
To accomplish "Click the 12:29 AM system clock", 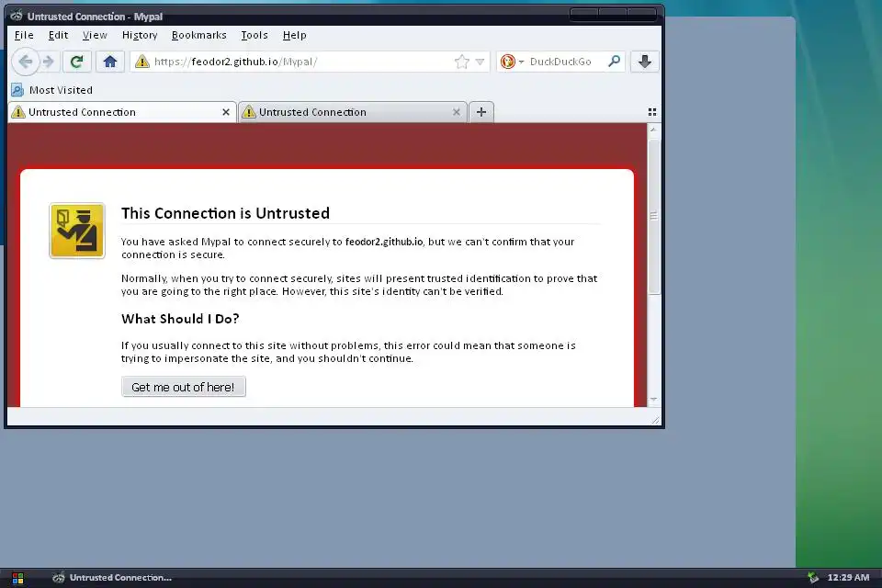I will tap(848, 577).
